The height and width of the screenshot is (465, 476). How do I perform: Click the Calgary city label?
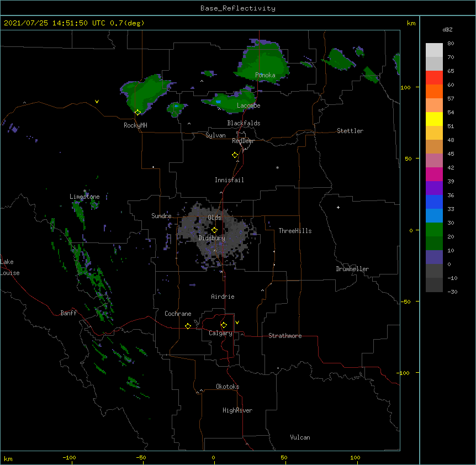pos(220,333)
